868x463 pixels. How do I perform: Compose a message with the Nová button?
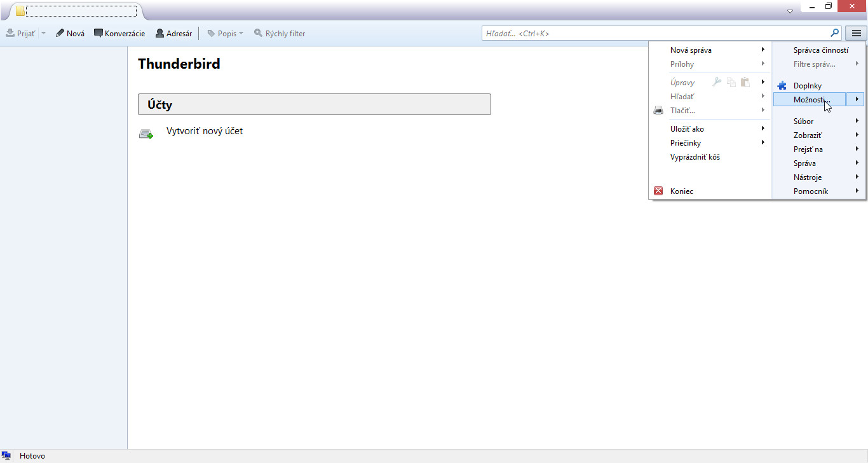tap(70, 33)
